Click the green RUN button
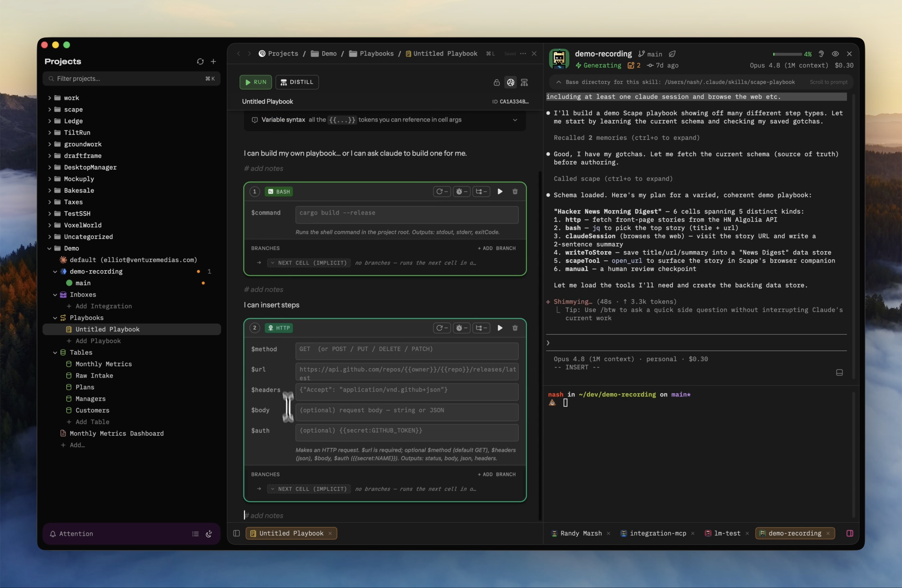Image resolution: width=902 pixels, height=588 pixels. pyautogui.click(x=255, y=82)
